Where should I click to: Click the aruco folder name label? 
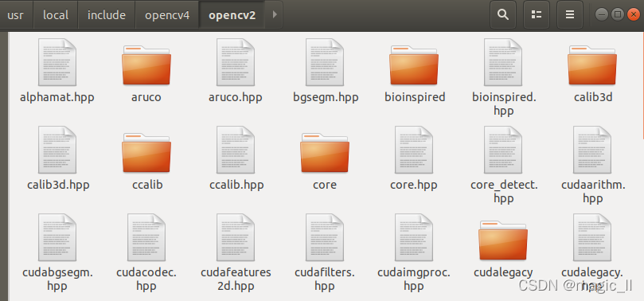click(x=146, y=98)
